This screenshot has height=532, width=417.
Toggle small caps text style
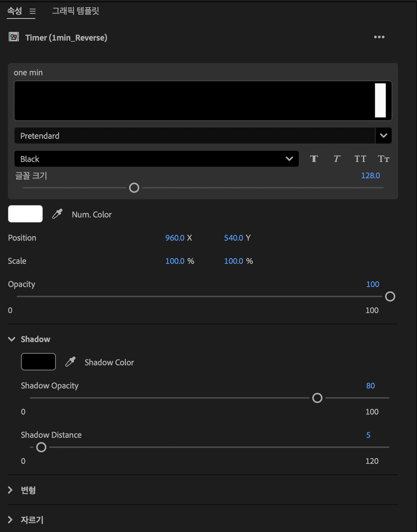383,159
